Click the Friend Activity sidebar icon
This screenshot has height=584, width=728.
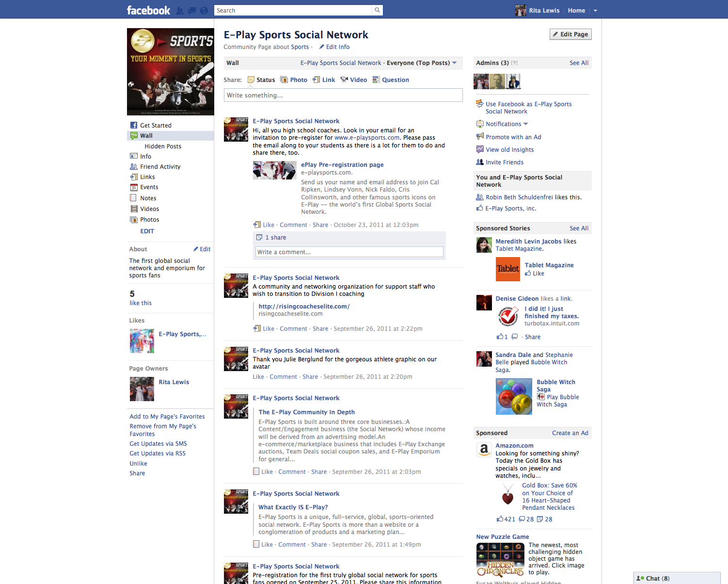(x=134, y=166)
